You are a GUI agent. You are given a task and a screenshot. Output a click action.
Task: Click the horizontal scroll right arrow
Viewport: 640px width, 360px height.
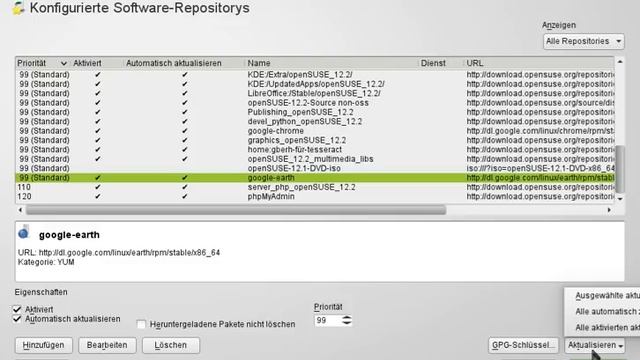(609, 210)
